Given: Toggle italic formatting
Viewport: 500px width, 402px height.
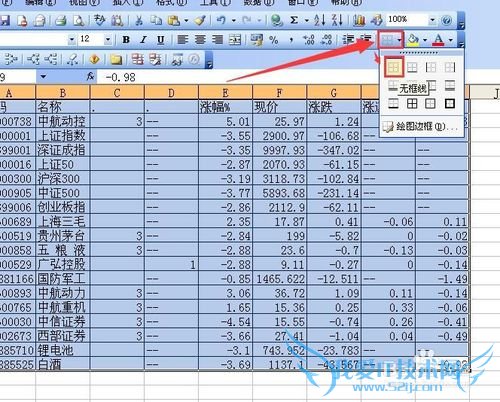Looking at the screenshot, I should 143,40.
